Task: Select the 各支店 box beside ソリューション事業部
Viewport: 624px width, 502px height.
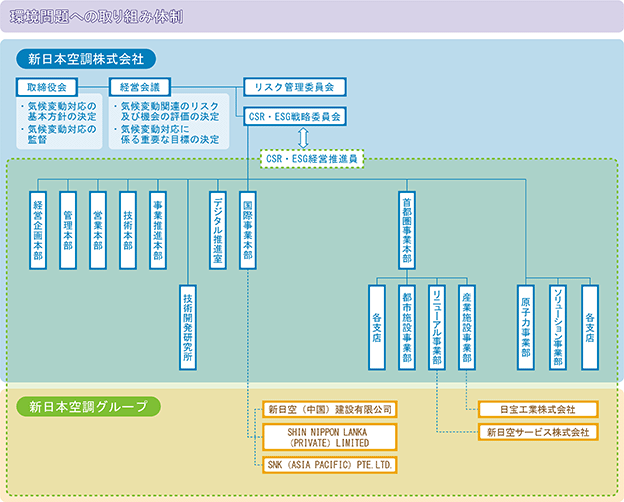Action: 590,327
